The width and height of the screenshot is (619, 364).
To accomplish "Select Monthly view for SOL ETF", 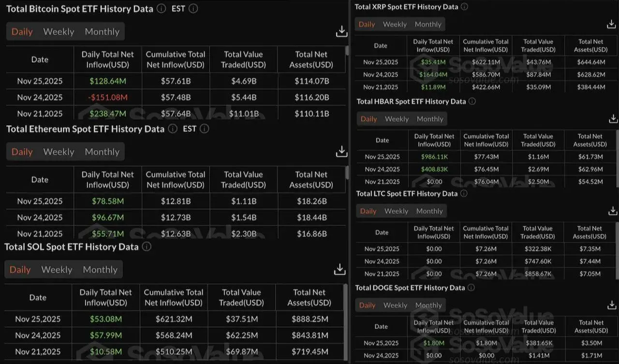I will click(100, 269).
